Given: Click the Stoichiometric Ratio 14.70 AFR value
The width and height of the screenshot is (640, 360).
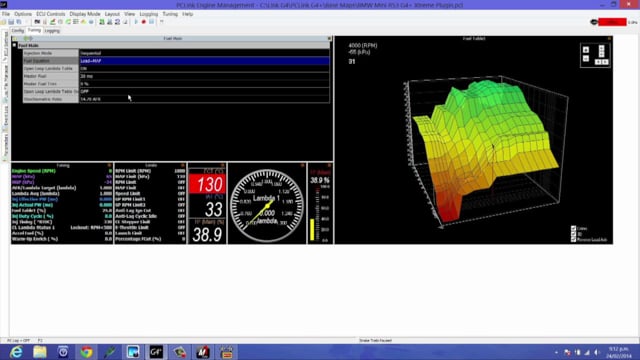Looking at the screenshot, I should pyautogui.click(x=204, y=99).
